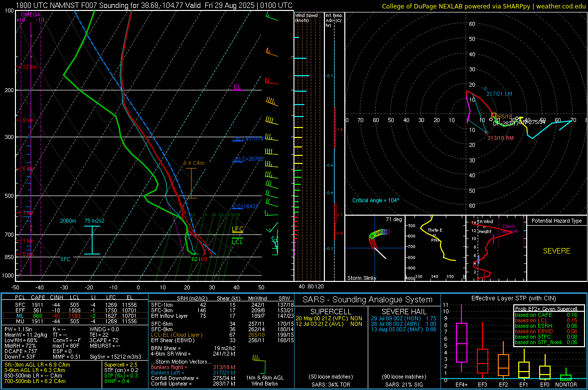Click the Wind Speed (knots) header
The image size is (588, 390).
(306, 17)
